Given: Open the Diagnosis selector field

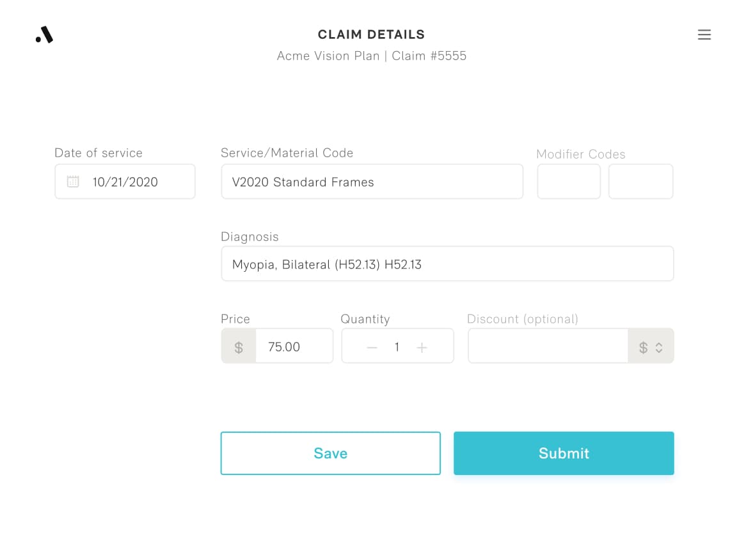Looking at the screenshot, I should (x=447, y=264).
